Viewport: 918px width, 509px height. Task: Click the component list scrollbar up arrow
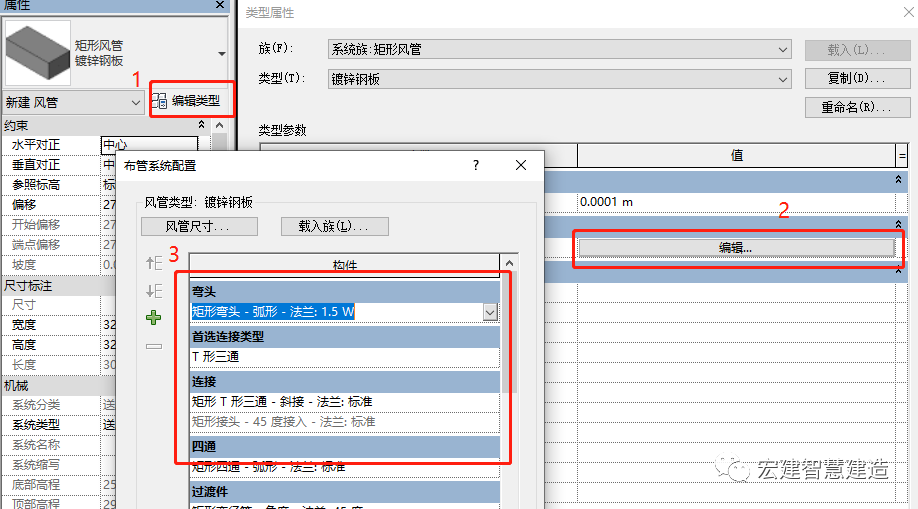point(509,263)
